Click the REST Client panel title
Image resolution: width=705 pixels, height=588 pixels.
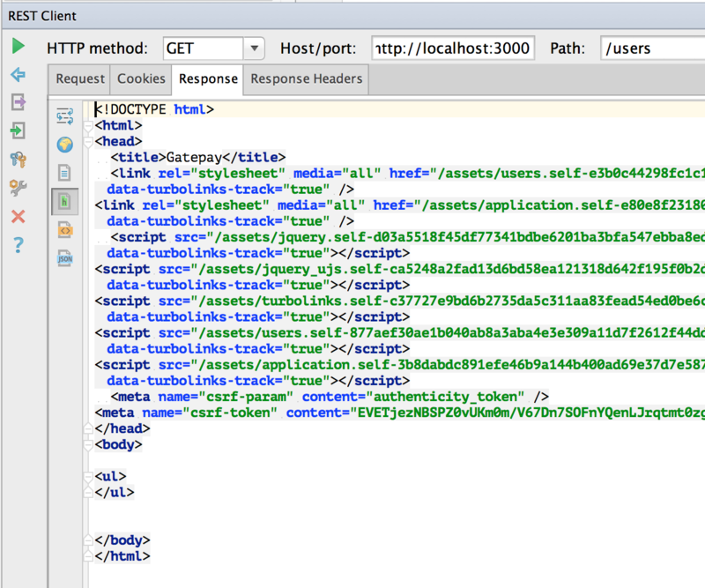42,16
